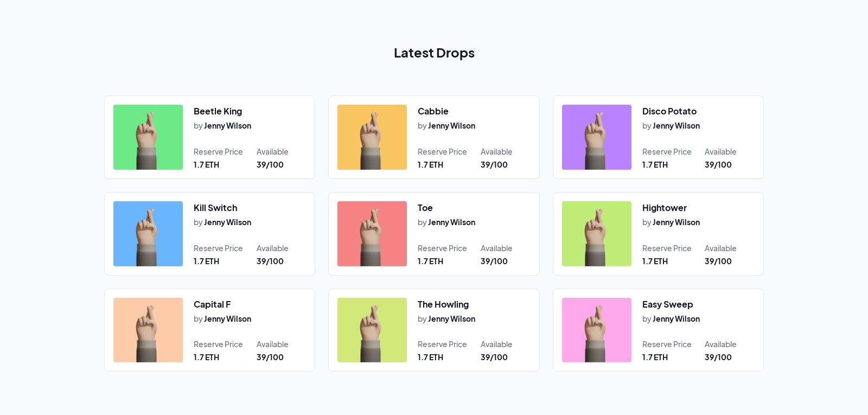This screenshot has width=868, height=415.
Task: Click the Toe title
Action: click(x=425, y=208)
